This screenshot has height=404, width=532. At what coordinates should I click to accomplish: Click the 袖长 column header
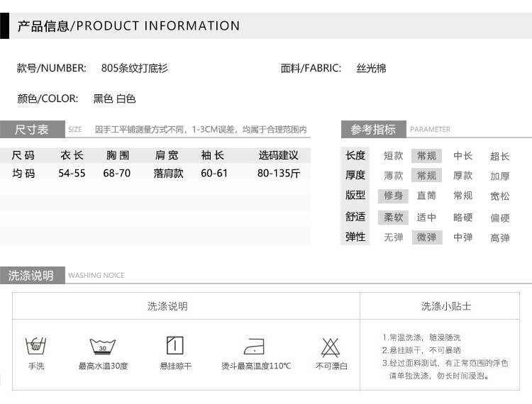(x=212, y=155)
